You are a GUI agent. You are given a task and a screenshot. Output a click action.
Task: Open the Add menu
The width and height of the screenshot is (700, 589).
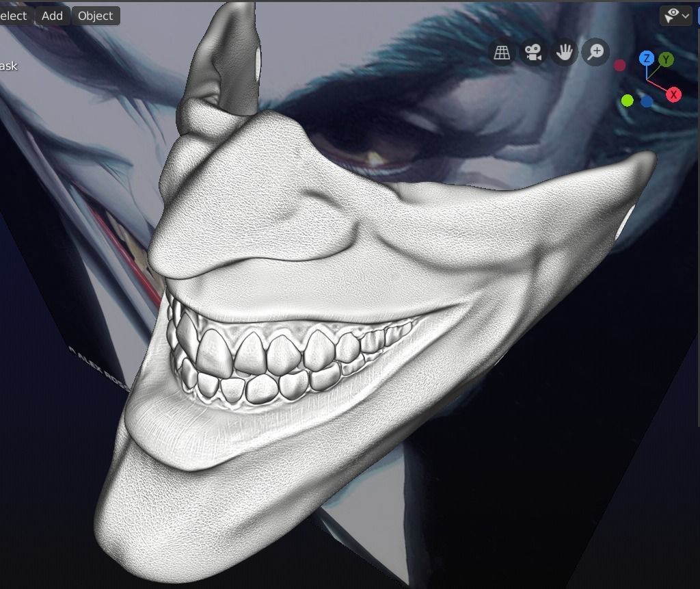52,16
